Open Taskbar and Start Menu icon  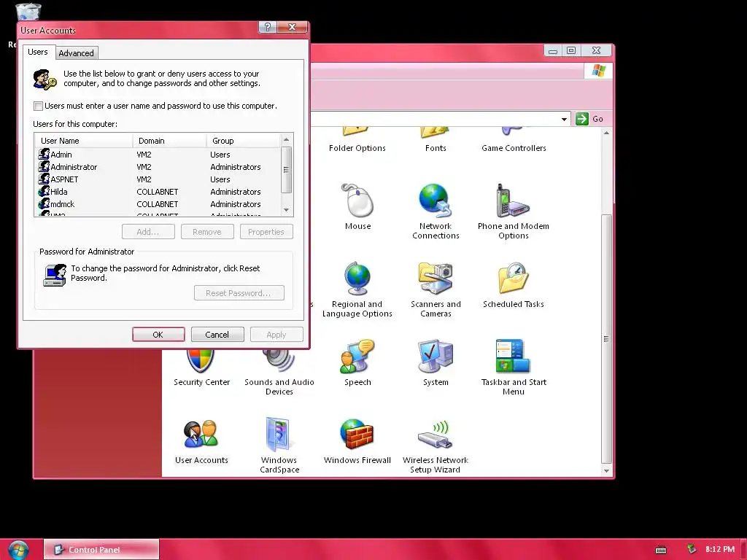point(513,356)
